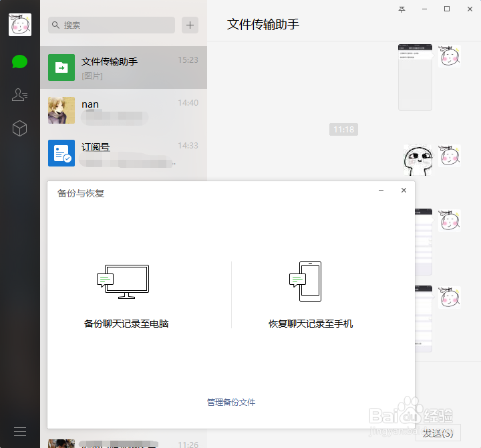Pin the WeChat window on top
481x448 pixels.
[x=402, y=9]
